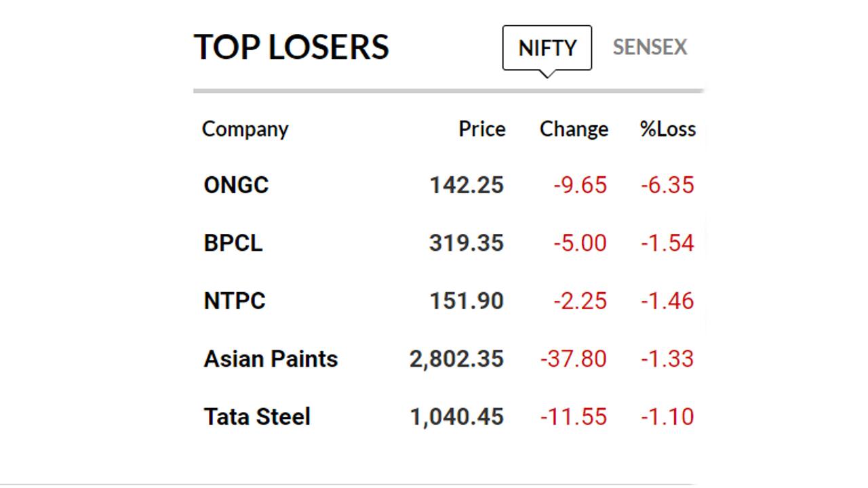Click the Company column header
The image size is (868, 488).
(x=245, y=129)
